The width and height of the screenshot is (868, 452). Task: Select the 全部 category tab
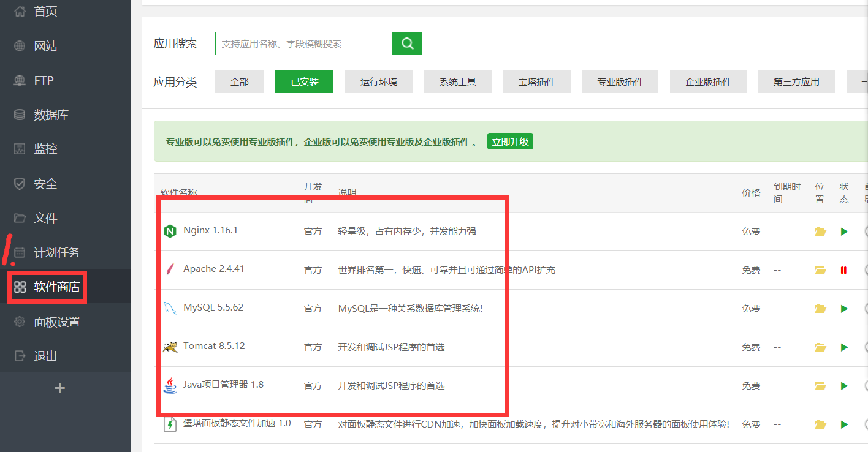pyautogui.click(x=239, y=81)
